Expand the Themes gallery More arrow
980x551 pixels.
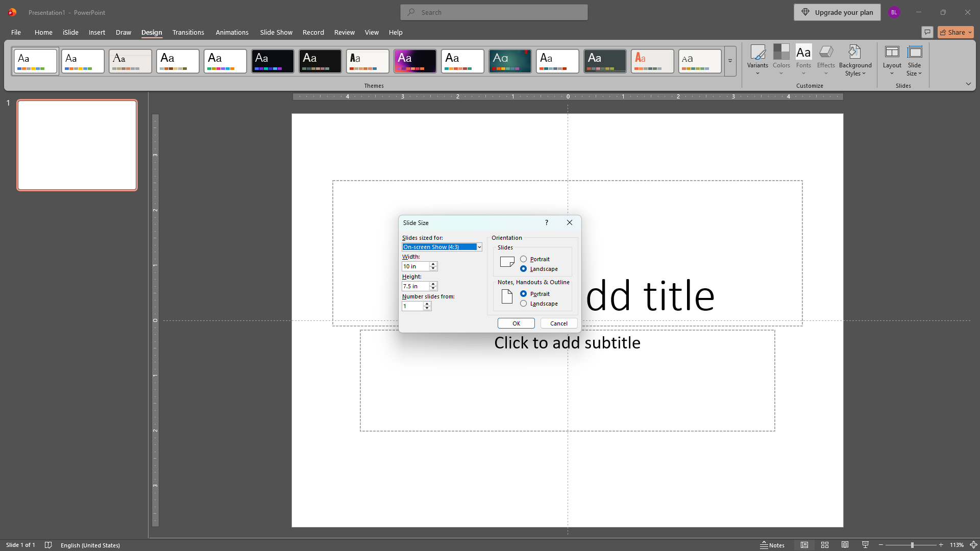pyautogui.click(x=730, y=61)
